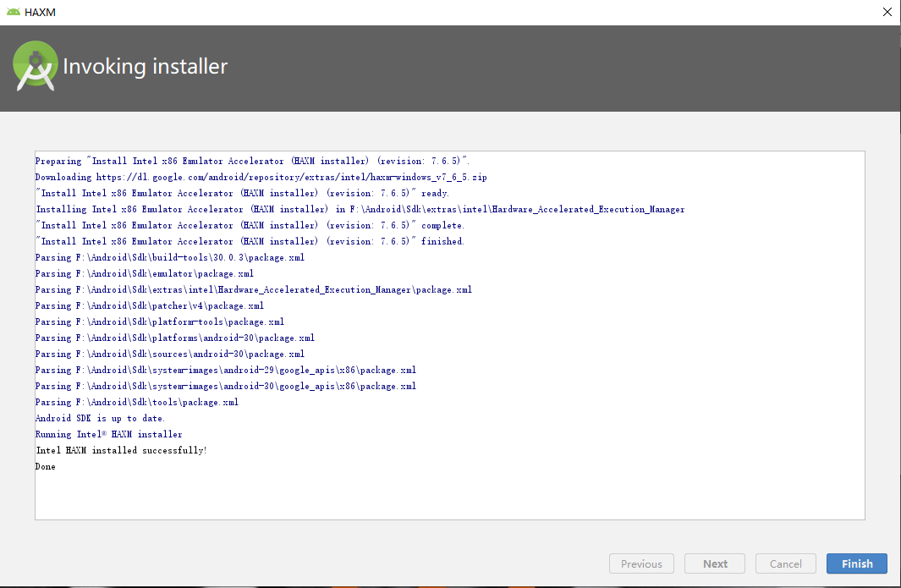Click the Android icon in title bar

(14, 12)
